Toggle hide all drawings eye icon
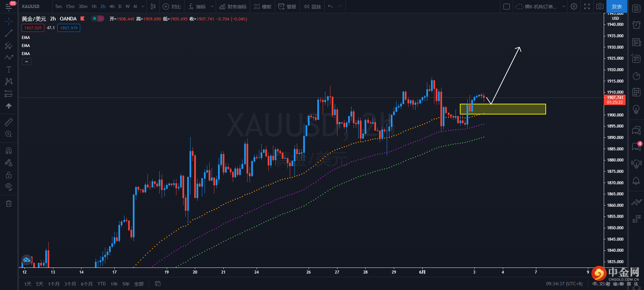Screen dimensions: 644x290 (9, 187)
